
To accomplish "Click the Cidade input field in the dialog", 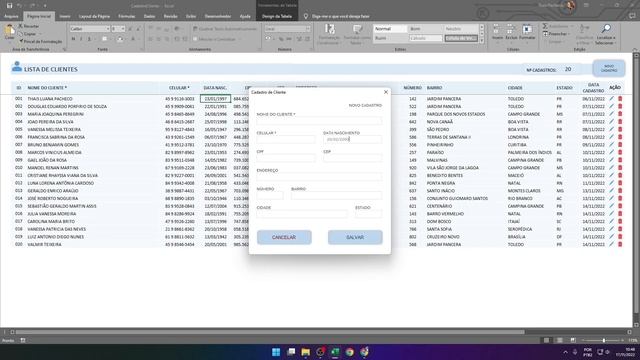I will pos(302,214).
